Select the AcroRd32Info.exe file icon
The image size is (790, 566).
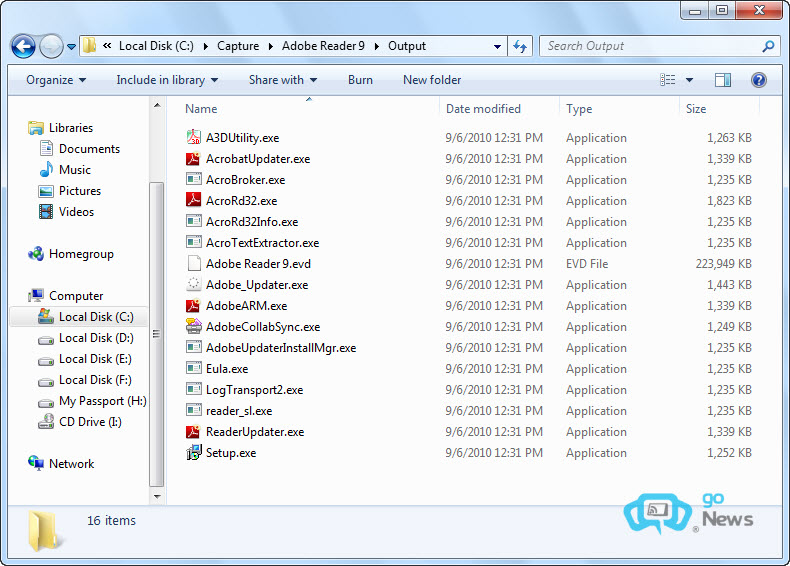pyautogui.click(x=193, y=221)
